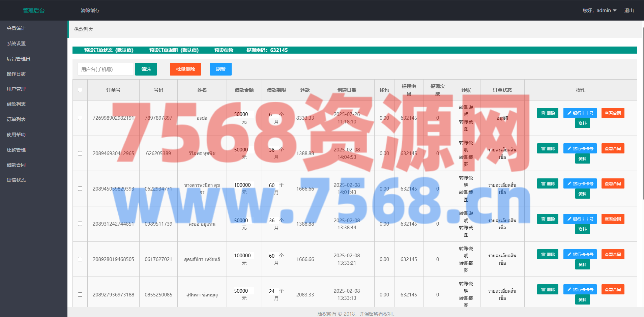
Task: Go to 还款管理 in the sidebar
Action: point(16,150)
